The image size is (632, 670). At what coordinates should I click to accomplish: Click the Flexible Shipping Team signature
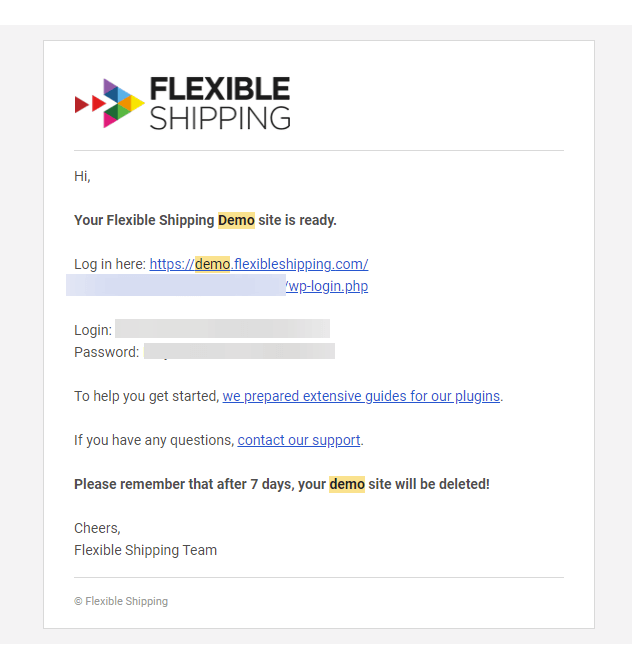[x=145, y=550]
